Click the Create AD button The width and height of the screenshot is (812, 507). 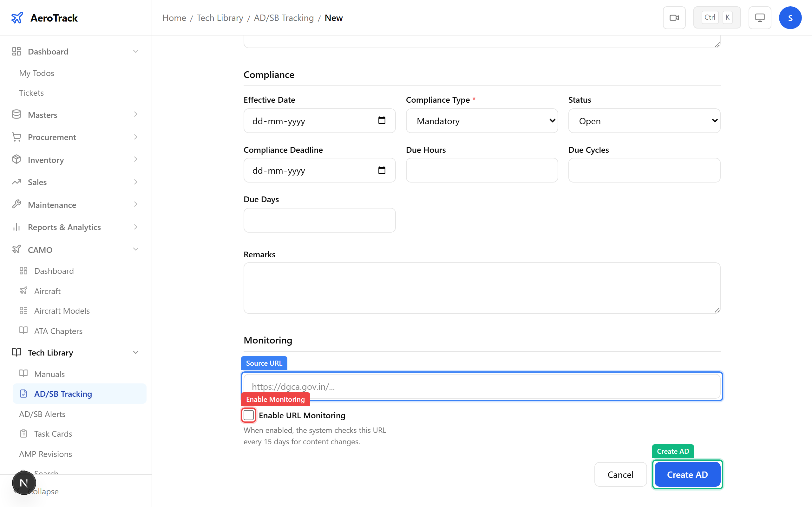(687, 474)
